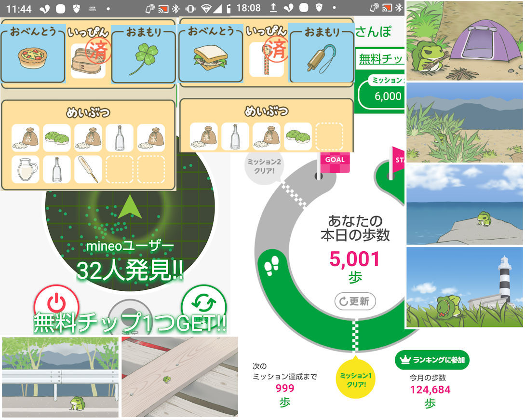Tap mineoユーザー text on the radar
Screen dimensions: 525x420
click(130, 246)
